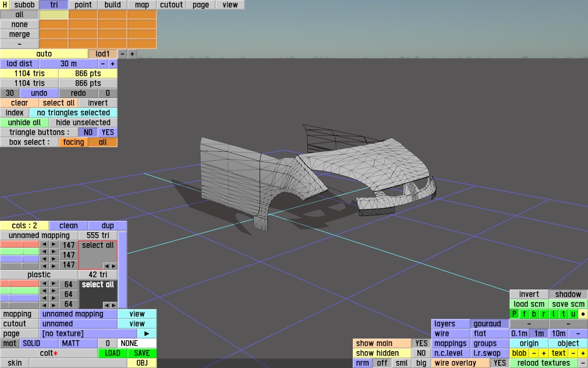This screenshot has height=368, width=588.
Task: Reduce text size with the text minus button
Action: pyautogui.click(x=573, y=353)
